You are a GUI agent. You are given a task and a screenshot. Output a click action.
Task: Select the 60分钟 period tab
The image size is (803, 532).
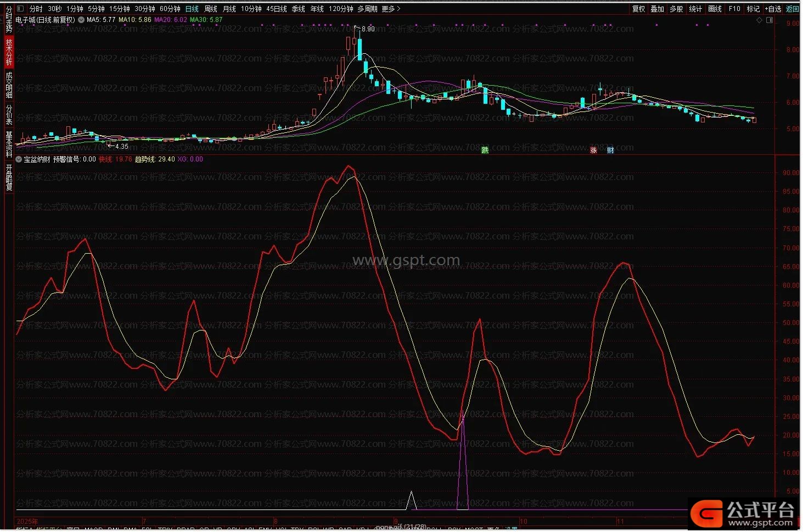[170, 9]
